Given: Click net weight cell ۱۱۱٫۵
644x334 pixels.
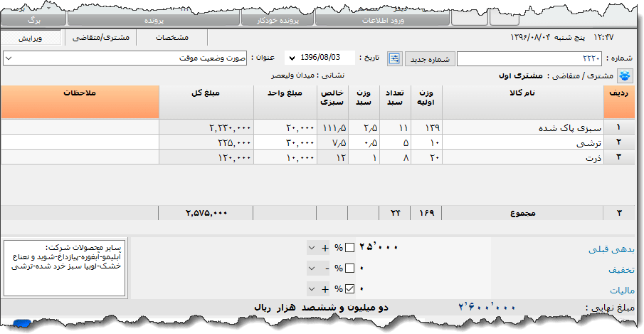Looking at the screenshot, I should 333,127.
